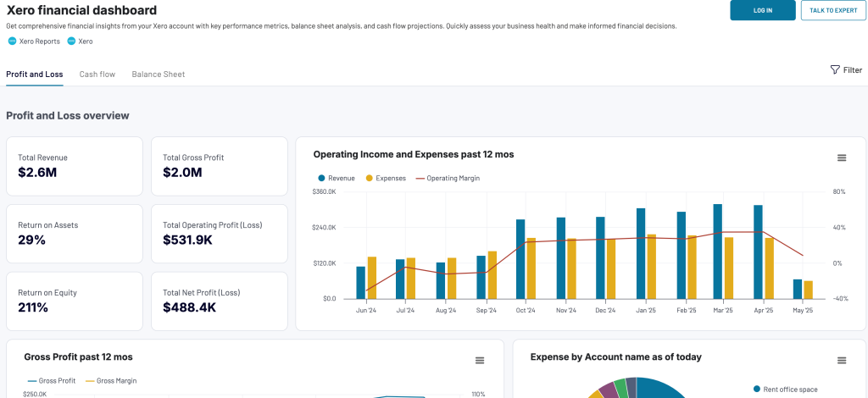The height and width of the screenshot is (398, 868).
Task: Open the Balance Sheet tab
Action: point(159,74)
